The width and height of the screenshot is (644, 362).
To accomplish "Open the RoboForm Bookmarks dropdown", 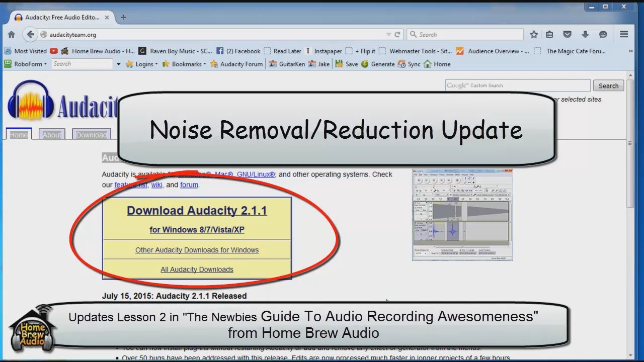I will tap(184, 64).
